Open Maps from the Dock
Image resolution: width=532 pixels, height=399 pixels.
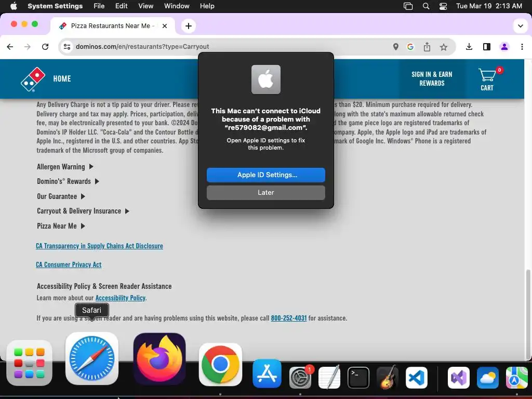(x=517, y=378)
